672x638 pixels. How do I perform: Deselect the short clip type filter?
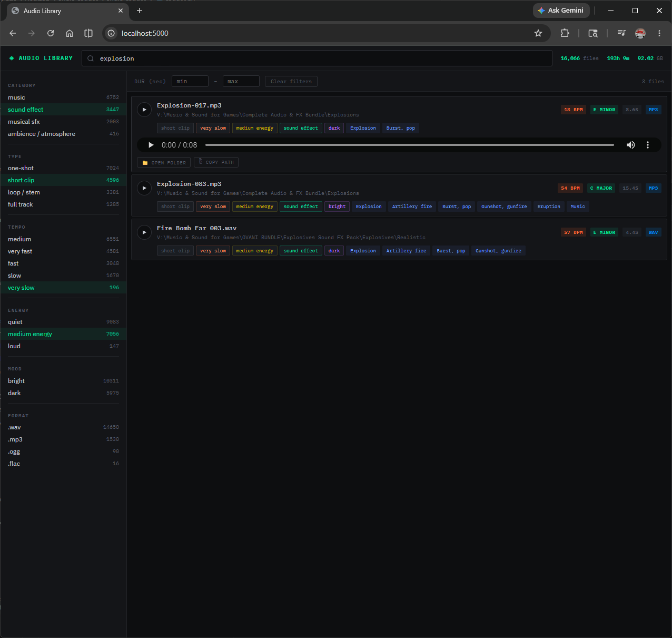point(63,180)
